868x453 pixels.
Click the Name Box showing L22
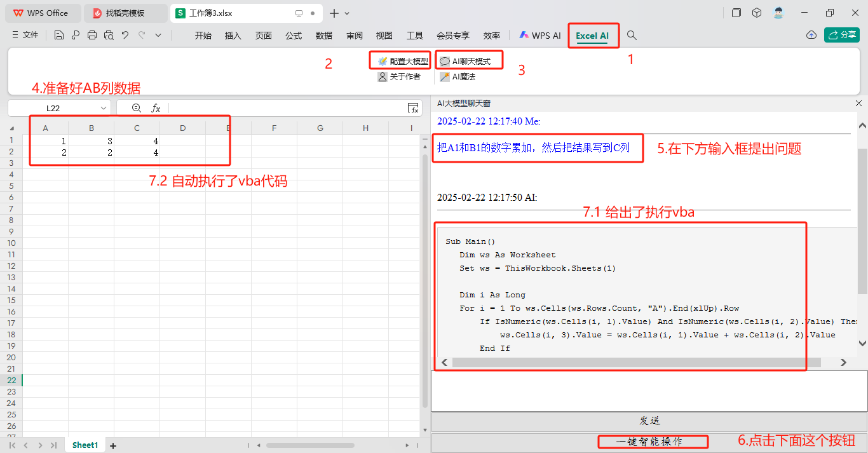(53, 108)
